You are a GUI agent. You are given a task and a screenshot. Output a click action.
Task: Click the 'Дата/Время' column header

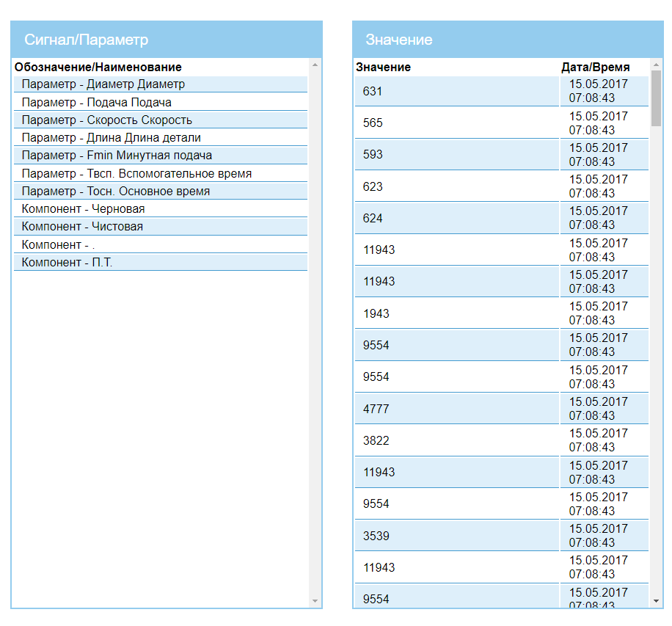(x=595, y=67)
